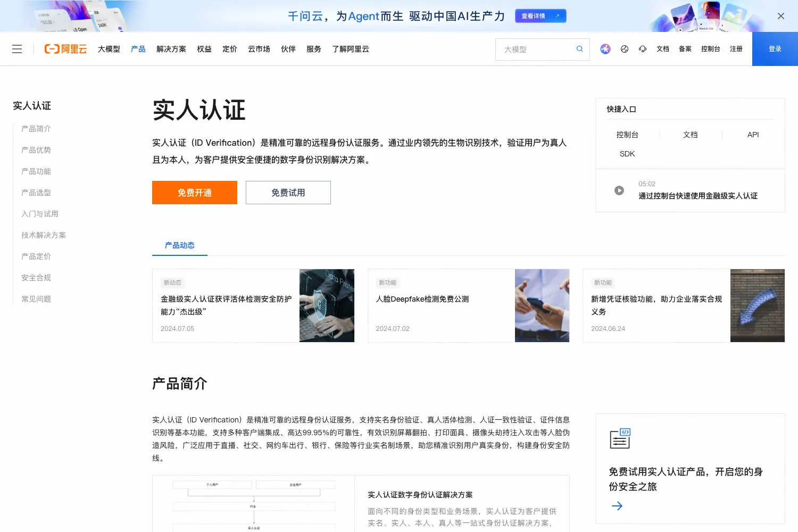
Task: Close the top promotional banner
Action: [x=781, y=16]
